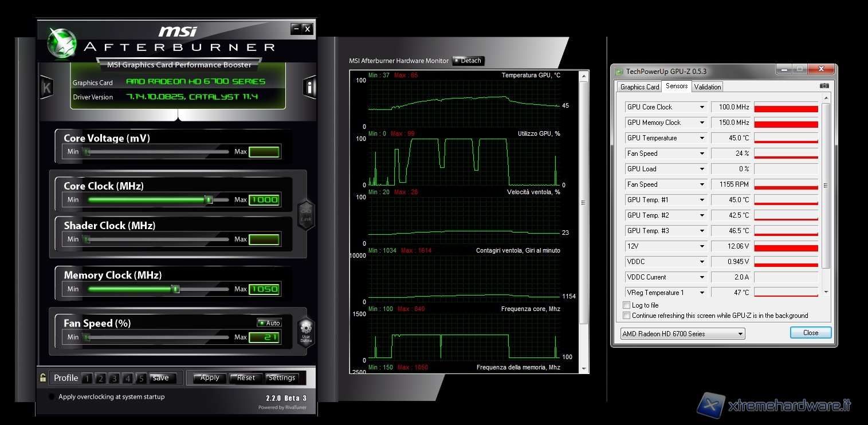Click the Temperatura GPU graph
This screenshot has height=425, width=868.
[x=464, y=103]
